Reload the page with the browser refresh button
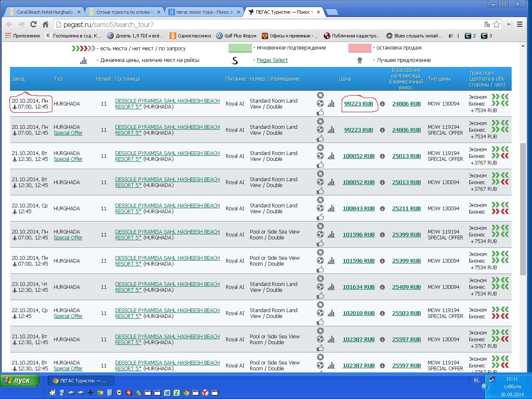The width and height of the screenshot is (532, 399). coord(34,25)
